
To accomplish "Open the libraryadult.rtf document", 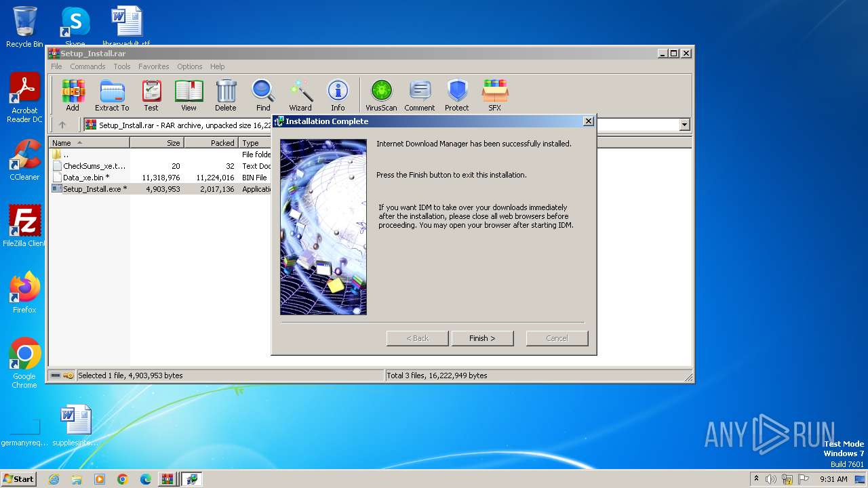I will tap(126, 26).
